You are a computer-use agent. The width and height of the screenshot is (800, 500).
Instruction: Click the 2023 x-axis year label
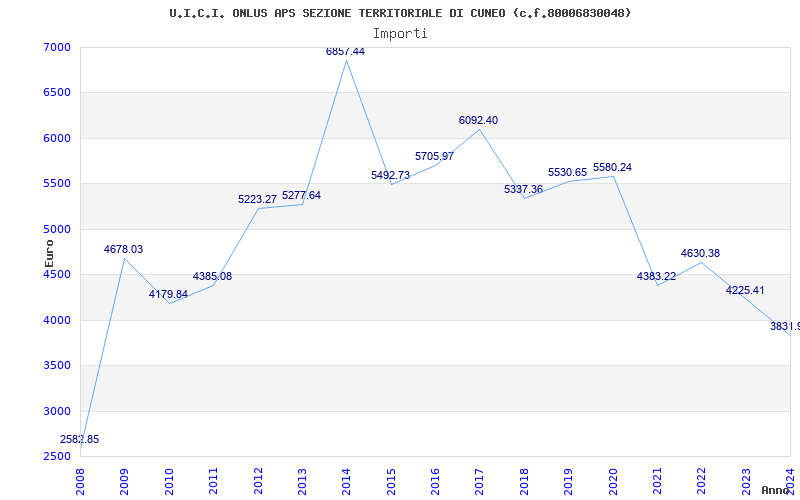coord(746,481)
